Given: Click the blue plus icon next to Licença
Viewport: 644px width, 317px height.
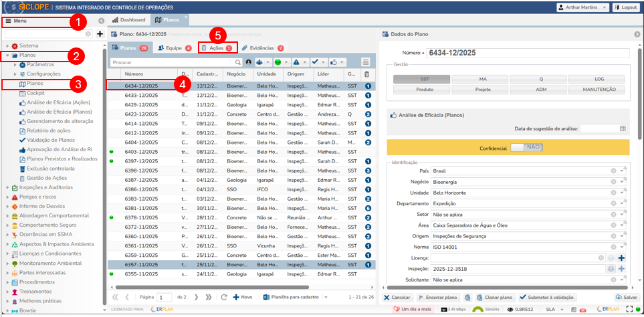Looking at the screenshot, I should (621, 257).
